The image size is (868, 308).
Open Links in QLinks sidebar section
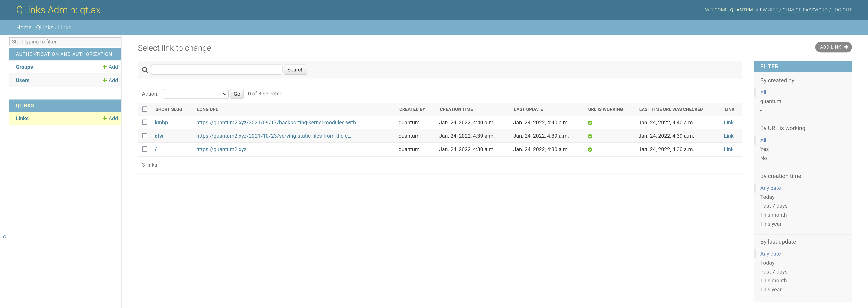22,118
